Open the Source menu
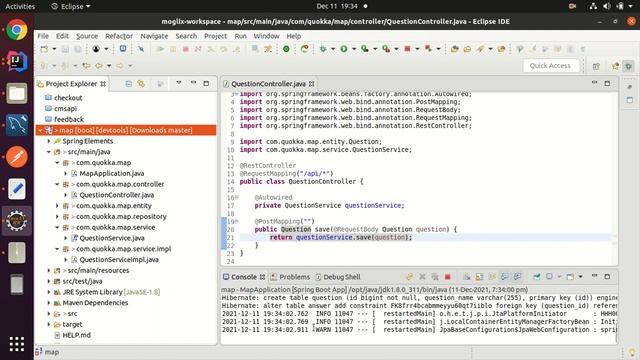This screenshot has height=360, width=640. (x=87, y=36)
